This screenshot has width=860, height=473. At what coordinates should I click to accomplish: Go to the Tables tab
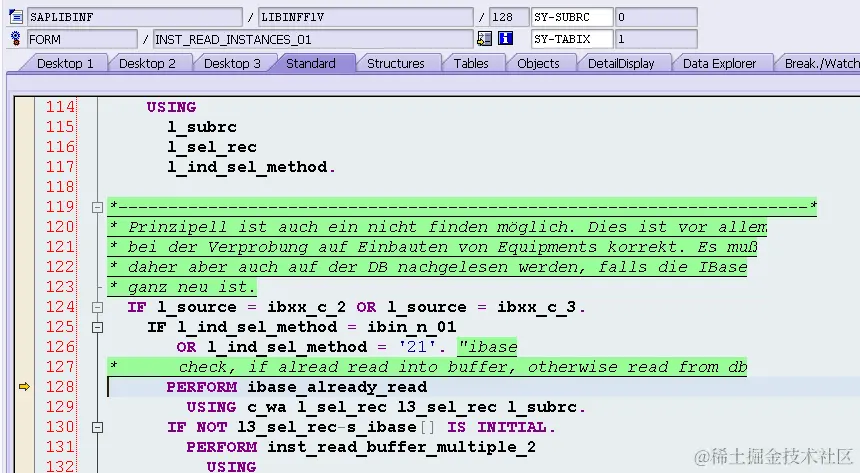point(471,64)
